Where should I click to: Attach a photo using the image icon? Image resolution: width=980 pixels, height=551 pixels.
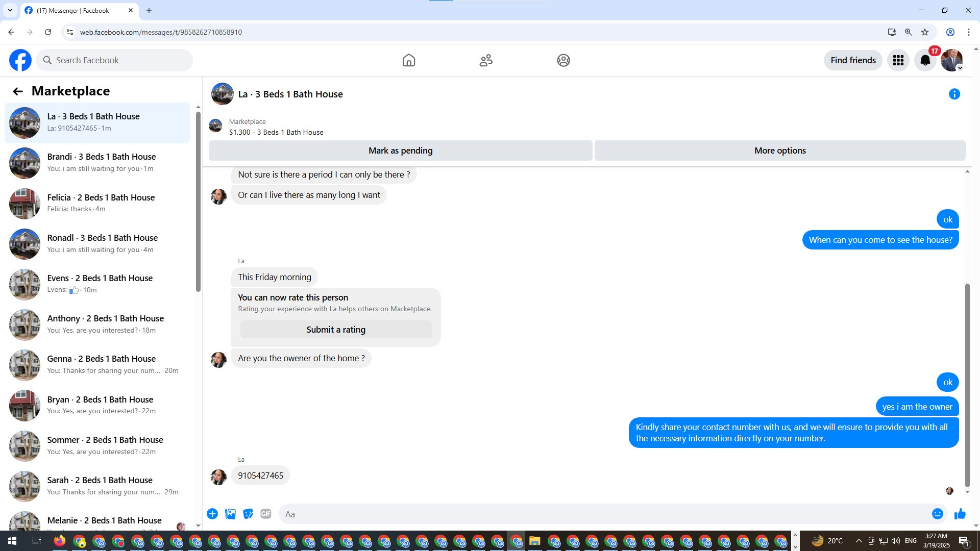pos(231,514)
